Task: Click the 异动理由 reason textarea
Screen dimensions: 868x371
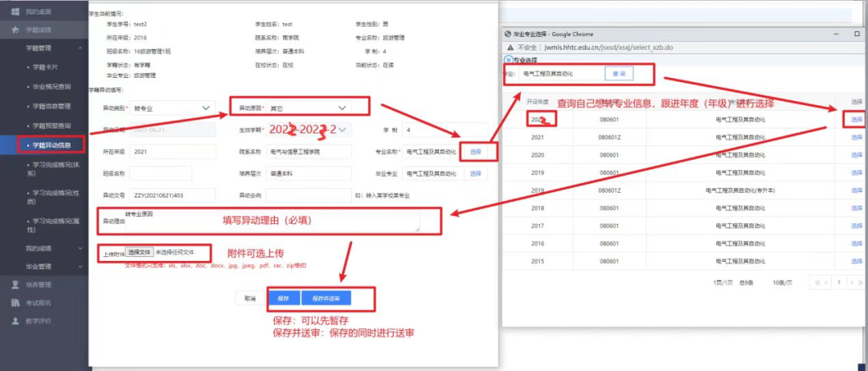Action: tap(273, 221)
